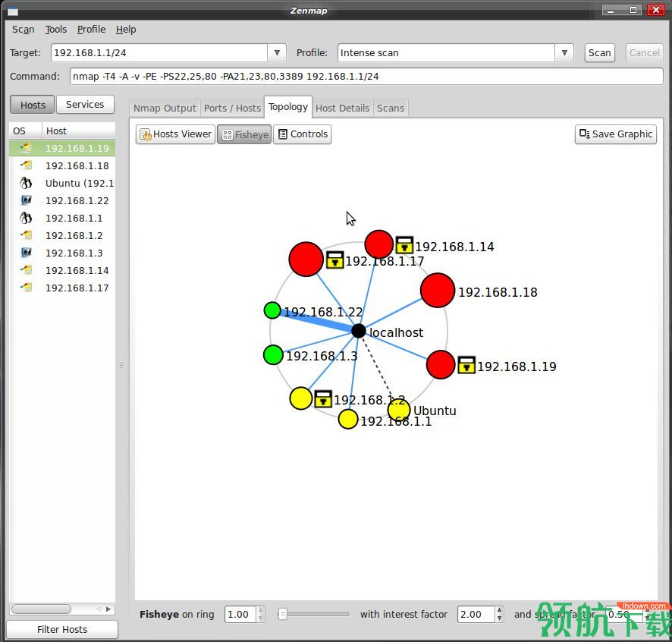672x642 pixels.
Task: Click the Host column header
Action: 79,131
